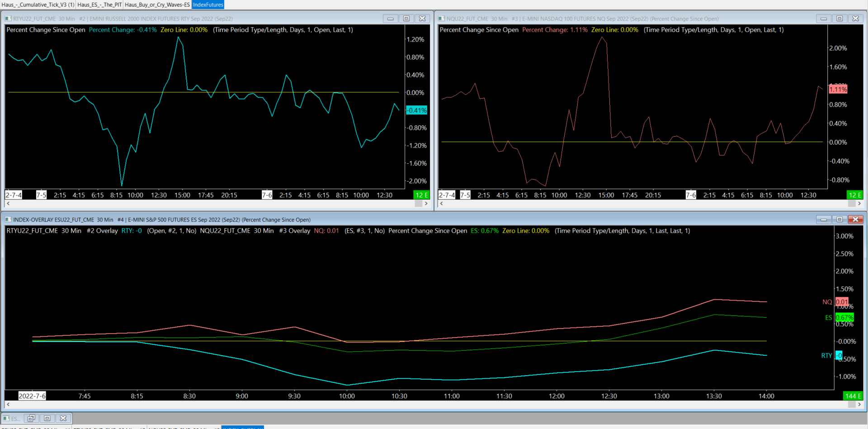This screenshot has width=868, height=429.
Task: Minimize the NQU22 chart window
Action: (x=824, y=19)
